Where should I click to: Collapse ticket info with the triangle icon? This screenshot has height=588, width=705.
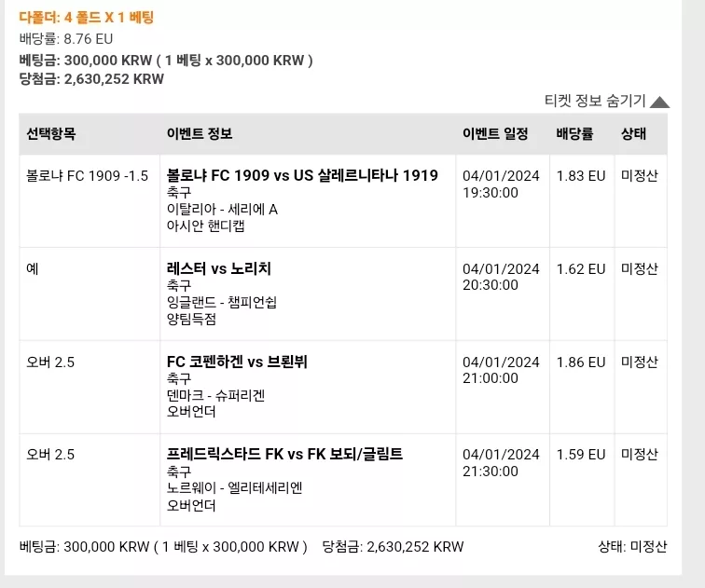coord(659,103)
